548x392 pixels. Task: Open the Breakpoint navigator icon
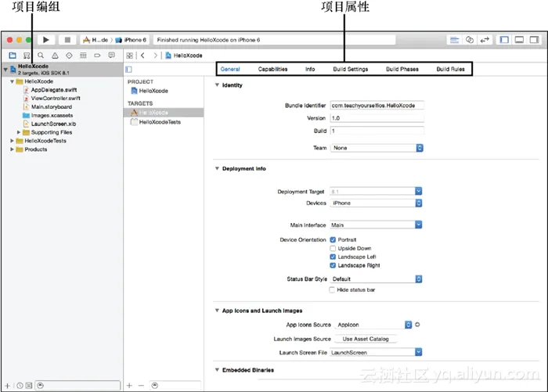[x=97, y=56]
